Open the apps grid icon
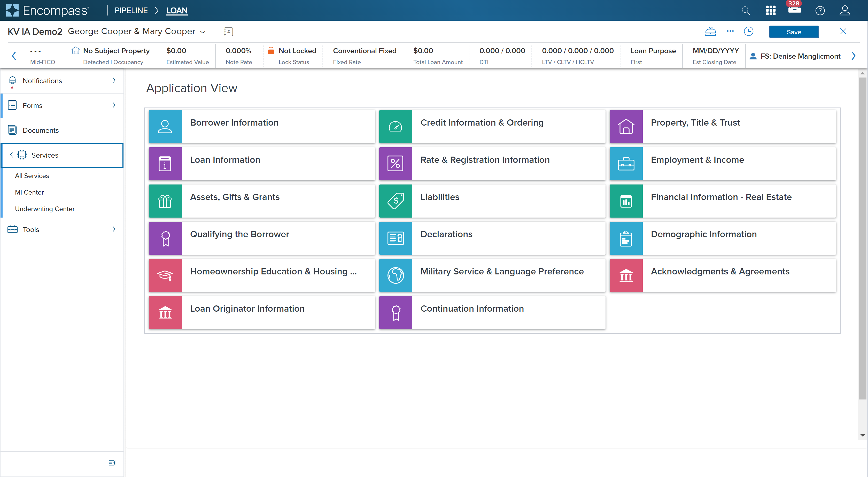The image size is (868, 477). (x=771, y=10)
